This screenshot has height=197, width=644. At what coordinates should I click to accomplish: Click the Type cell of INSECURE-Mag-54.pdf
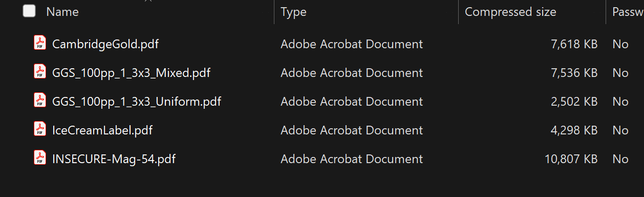(352, 159)
